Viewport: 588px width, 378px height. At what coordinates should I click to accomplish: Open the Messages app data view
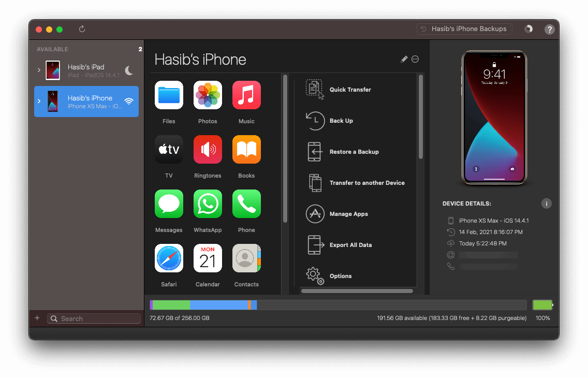point(169,203)
